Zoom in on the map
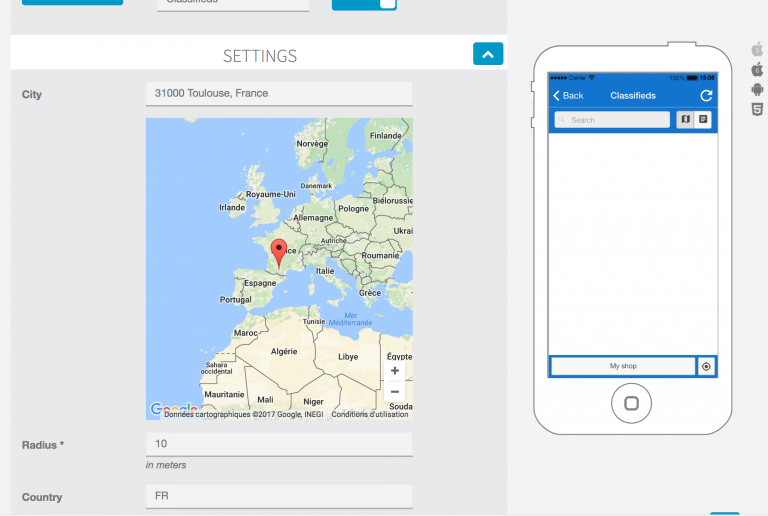Screen dimensions: 768x516 pos(395,371)
